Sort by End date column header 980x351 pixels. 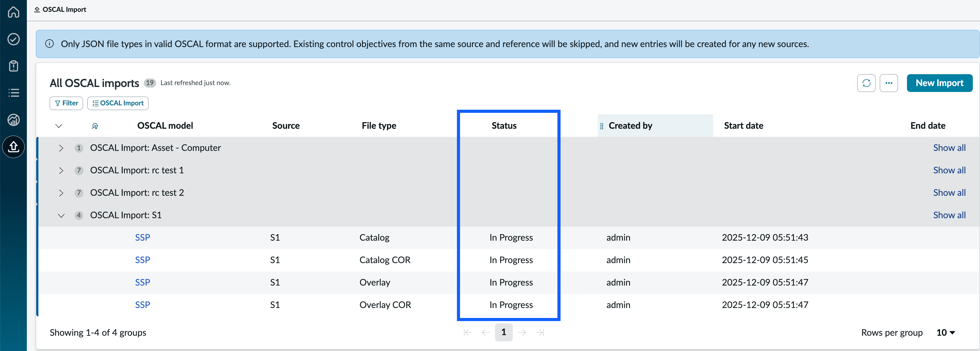928,126
